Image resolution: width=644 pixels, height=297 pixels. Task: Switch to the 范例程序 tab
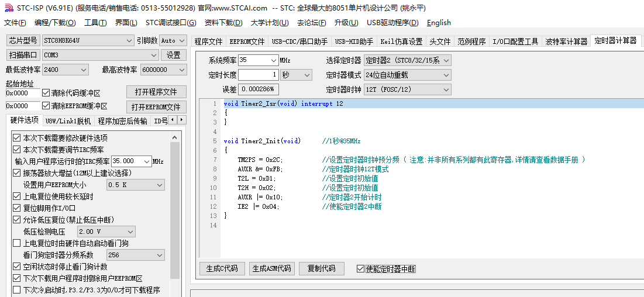pos(471,42)
